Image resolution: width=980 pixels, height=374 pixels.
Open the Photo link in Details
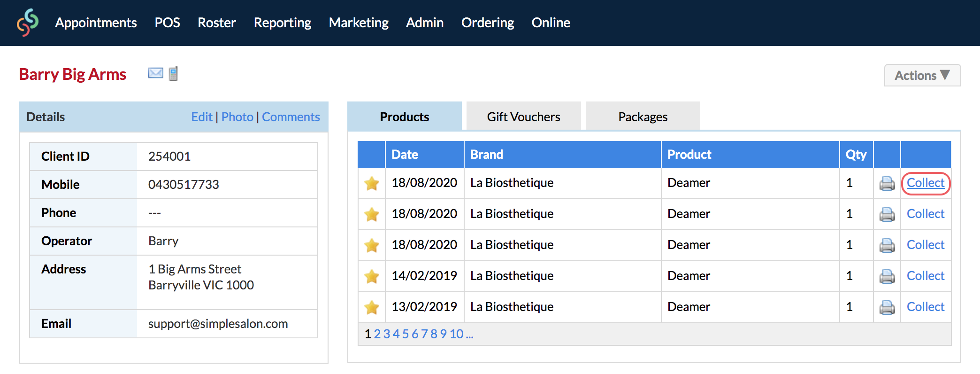[237, 117]
